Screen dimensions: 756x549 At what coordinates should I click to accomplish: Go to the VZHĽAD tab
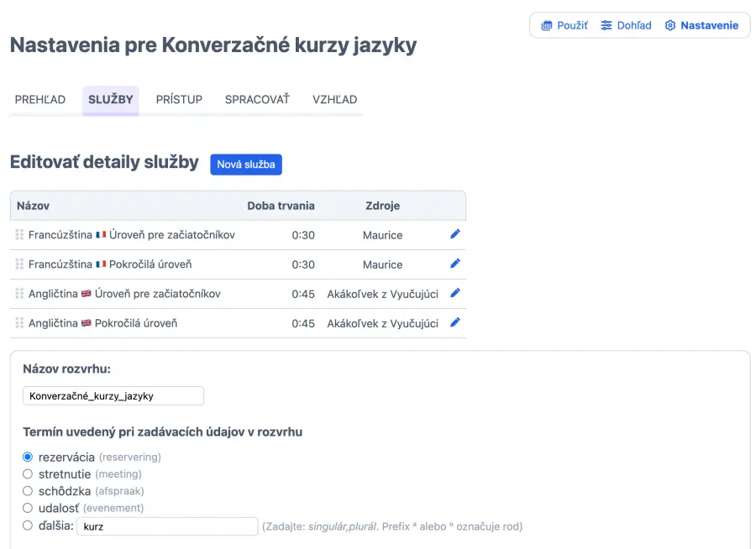click(334, 99)
